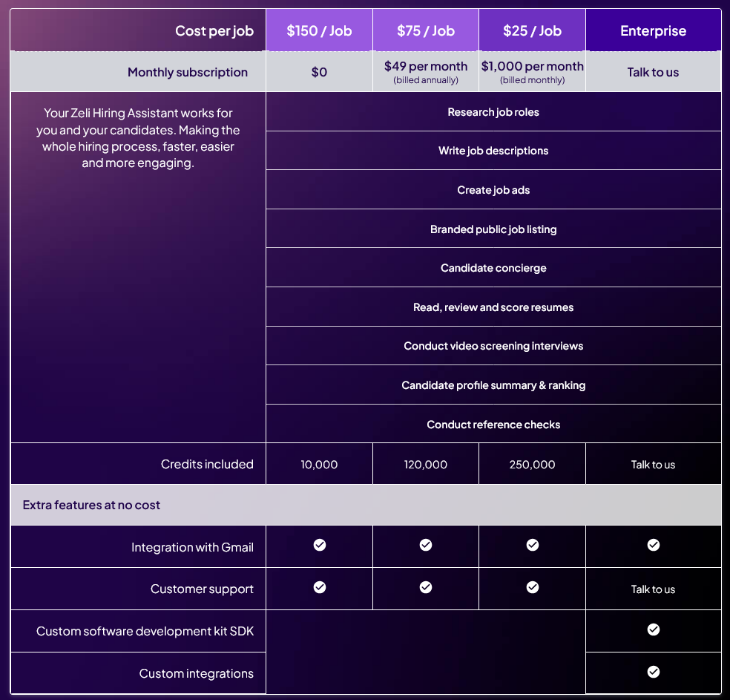Click the 'Research job roles' feature row

pos(493,112)
